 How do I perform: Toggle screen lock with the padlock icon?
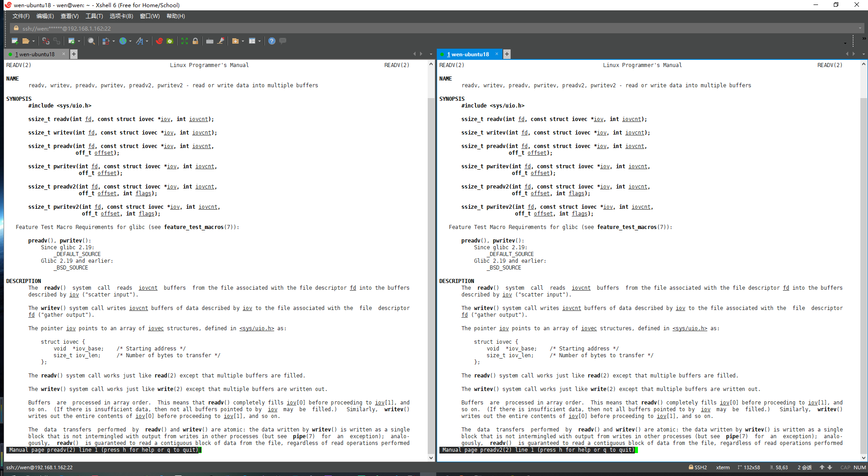point(195,41)
